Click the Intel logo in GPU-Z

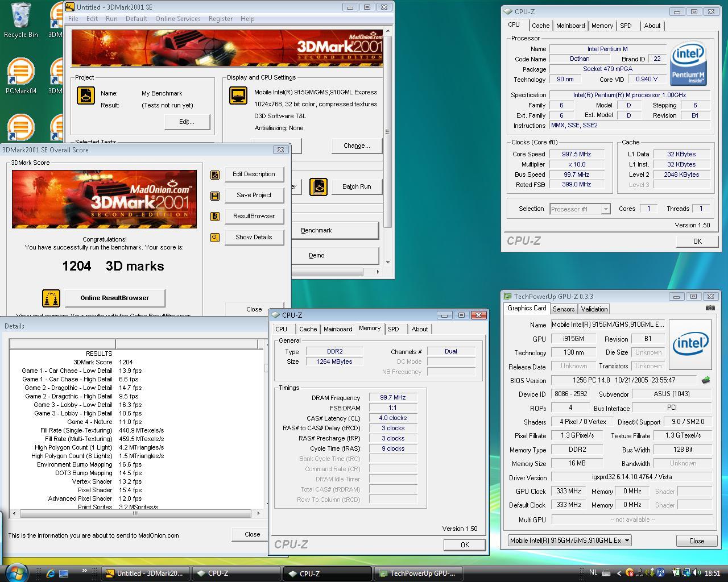click(690, 344)
